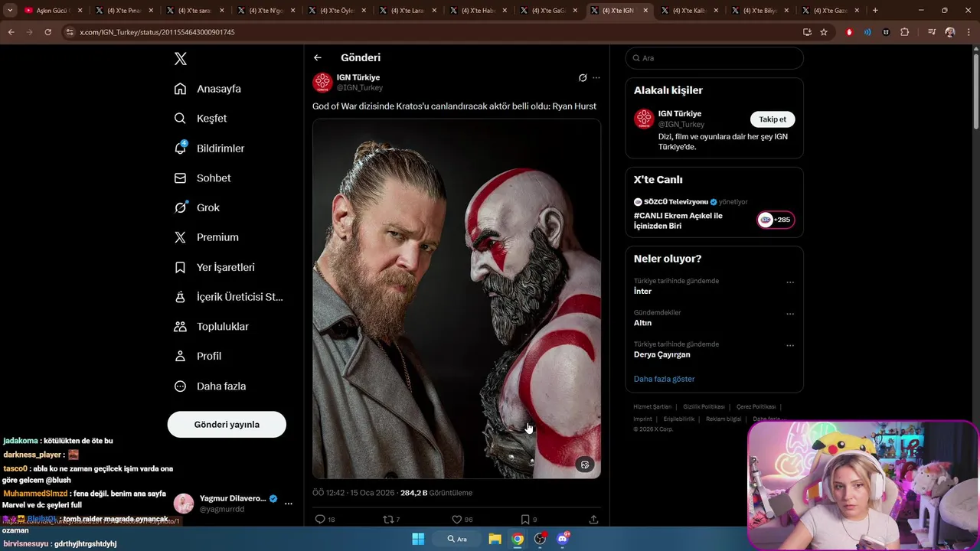Open the X logo home link

pyautogui.click(x=181, y=59)
